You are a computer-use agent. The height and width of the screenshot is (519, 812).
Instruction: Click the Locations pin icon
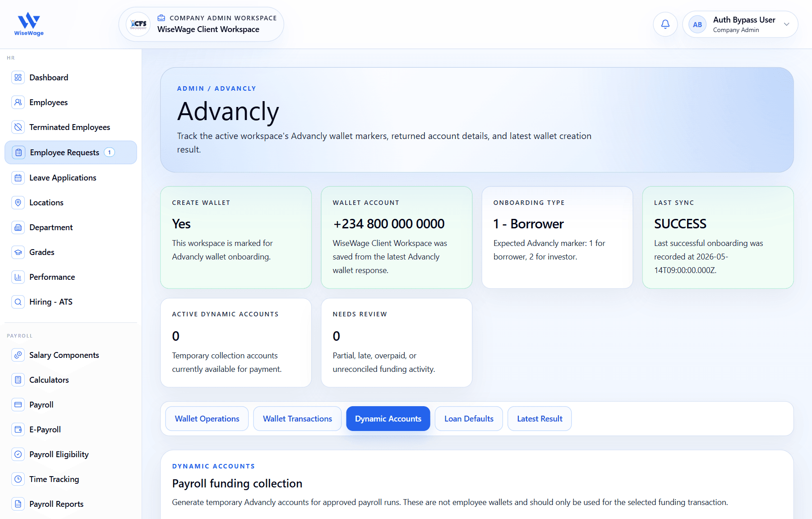point(18,203)
